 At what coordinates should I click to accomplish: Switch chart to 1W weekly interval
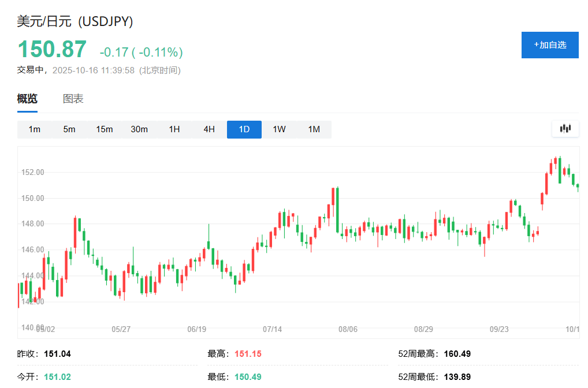pyautogui.click(x=279, y=129)
